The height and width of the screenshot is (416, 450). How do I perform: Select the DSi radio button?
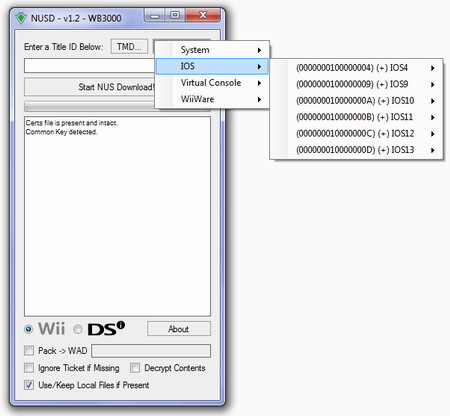coord(78,330)
